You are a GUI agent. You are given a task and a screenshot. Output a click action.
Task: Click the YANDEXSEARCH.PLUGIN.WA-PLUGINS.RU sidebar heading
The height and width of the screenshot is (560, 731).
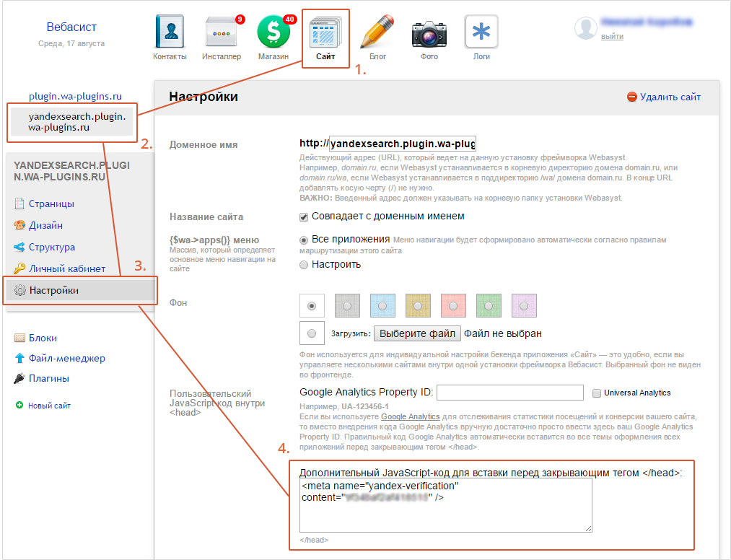pyautogui.click(x=71, y=171)
